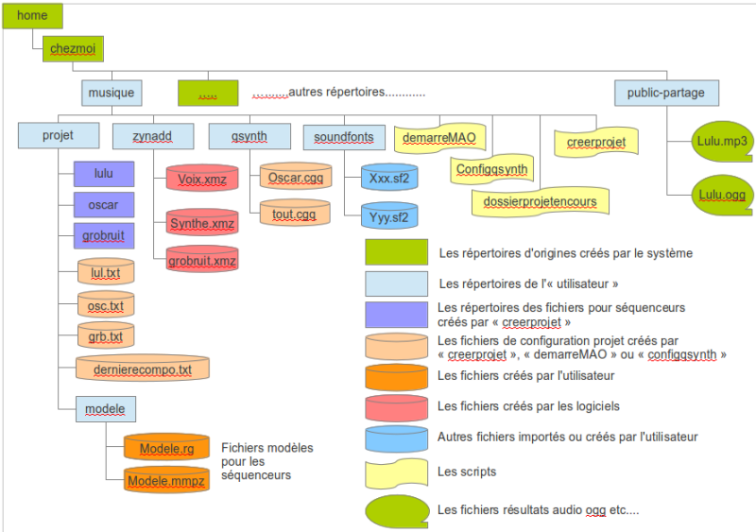Click the peach legend cylinder for config files

point(396,346)
